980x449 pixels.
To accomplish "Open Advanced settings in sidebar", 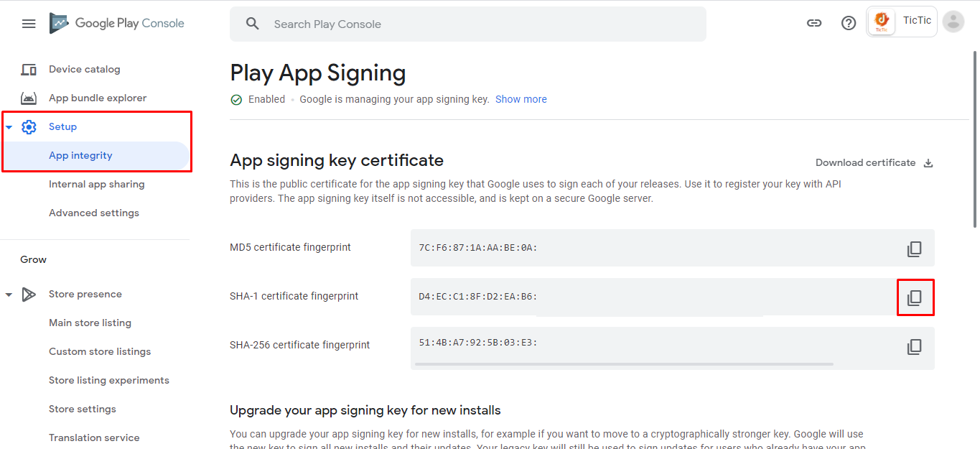I will click(x=93, y=213).
